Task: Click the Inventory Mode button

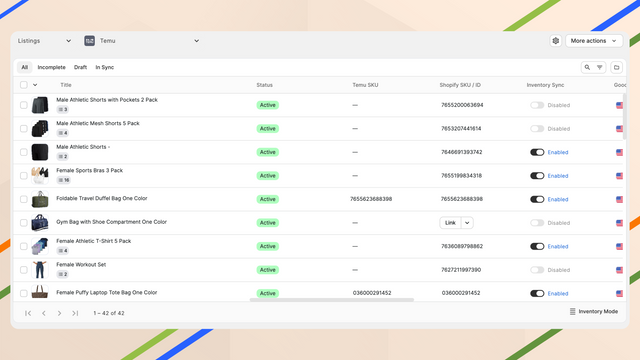Action: (594, 311)
